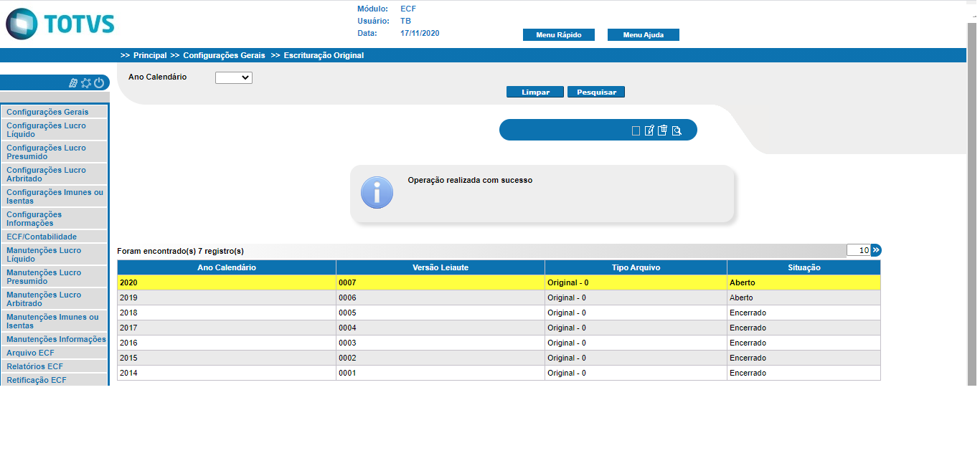Open Manutenções Informações menu
The height and width of the screenshot is (476, 980).
point(54,339)
